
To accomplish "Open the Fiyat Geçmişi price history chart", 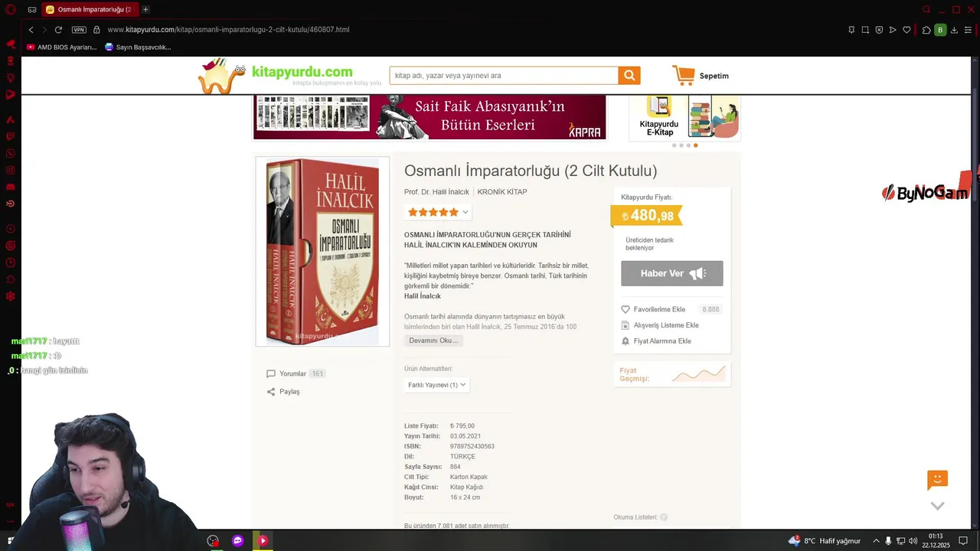I will [x=672, y=374].
